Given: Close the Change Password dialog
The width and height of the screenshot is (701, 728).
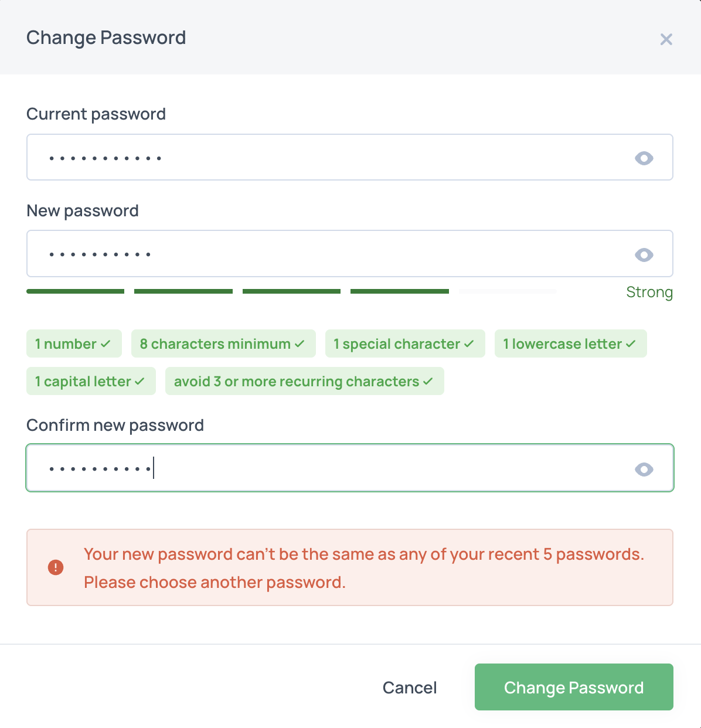Looking at the screenshot, I should [x=666, y=39].
